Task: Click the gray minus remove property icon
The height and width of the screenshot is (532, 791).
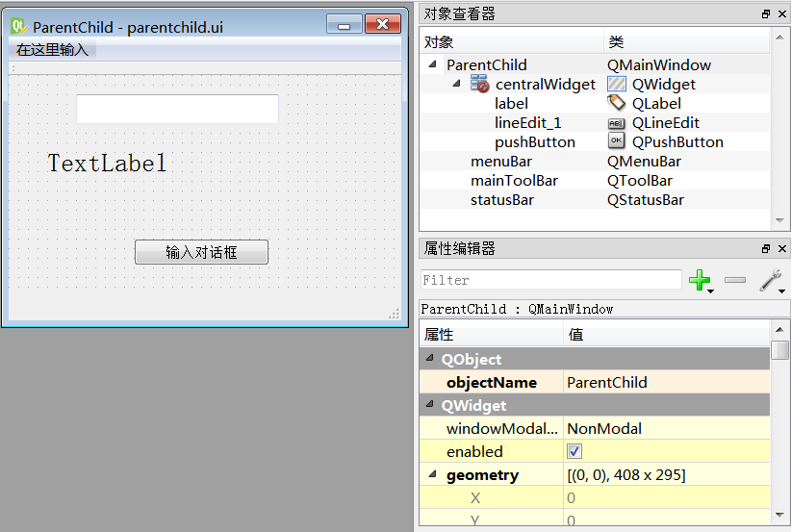Action: point(735,280)
